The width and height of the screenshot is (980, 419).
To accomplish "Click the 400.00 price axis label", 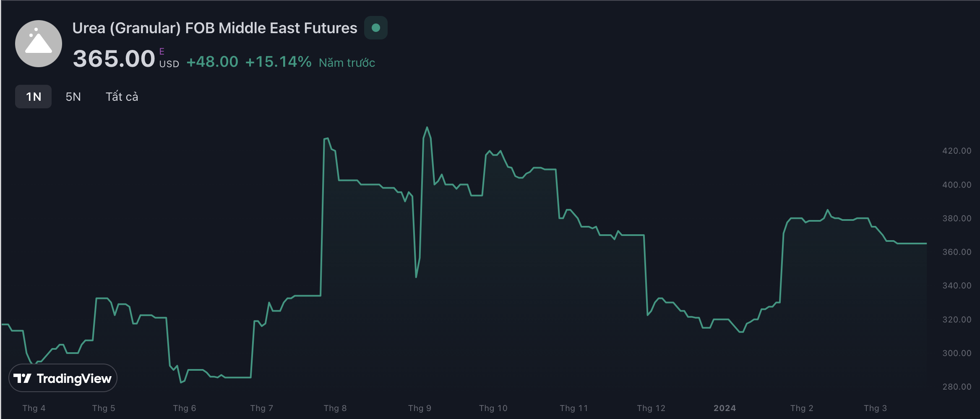I will [957, 185].
